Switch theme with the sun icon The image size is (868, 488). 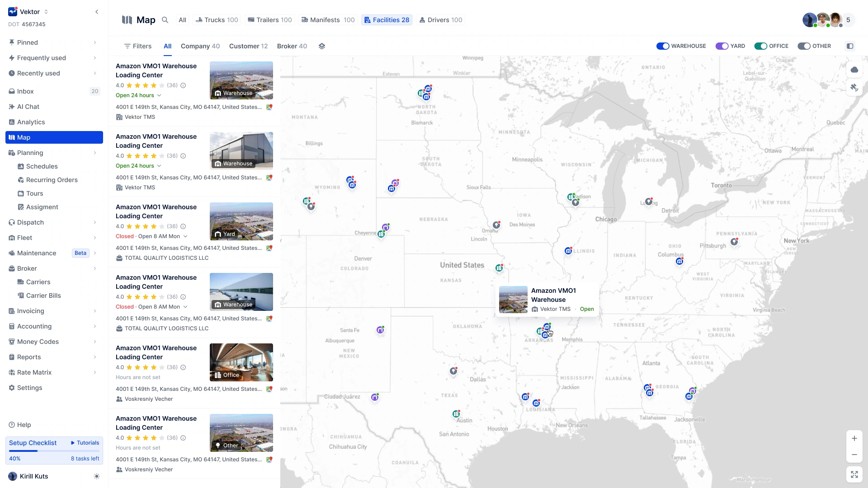(97, 476)
